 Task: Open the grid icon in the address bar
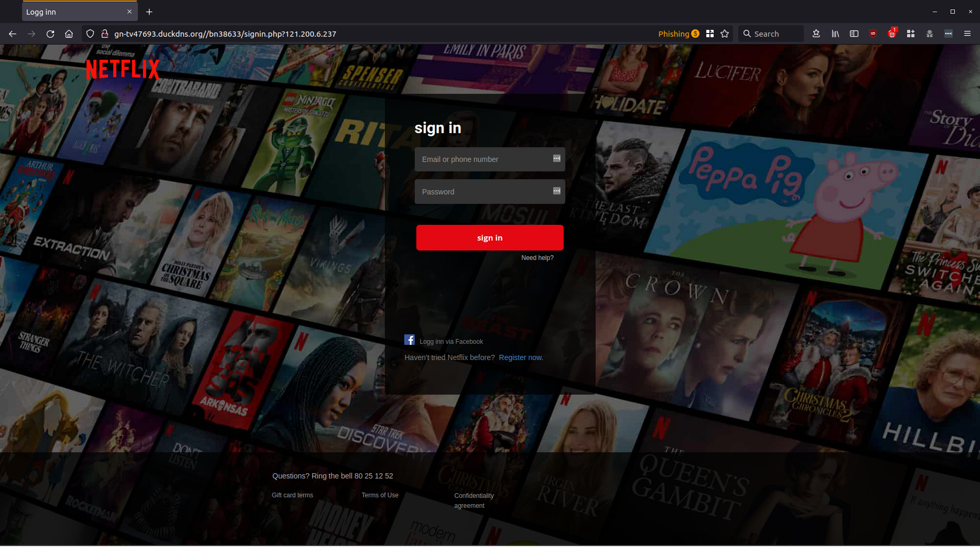[x=710, y=34]
